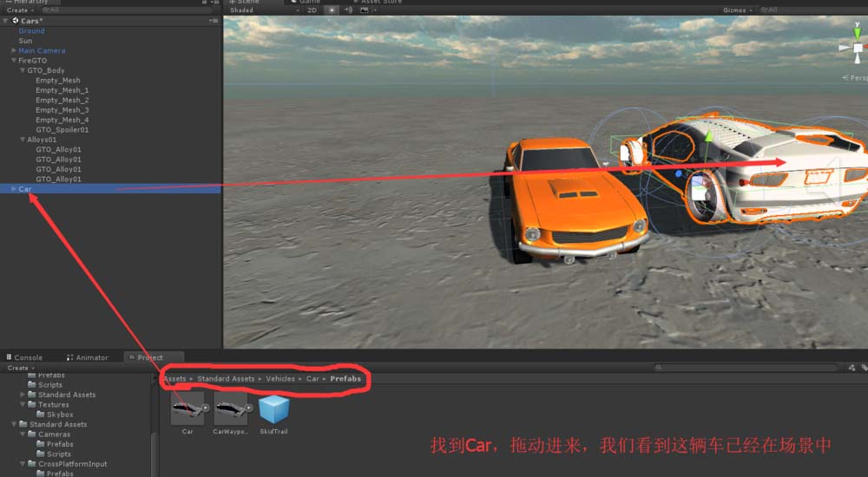The image size is (868, 477).
Task: Toggle scene effects image icon
Action: pyautogui.click(x=365, y=10)
